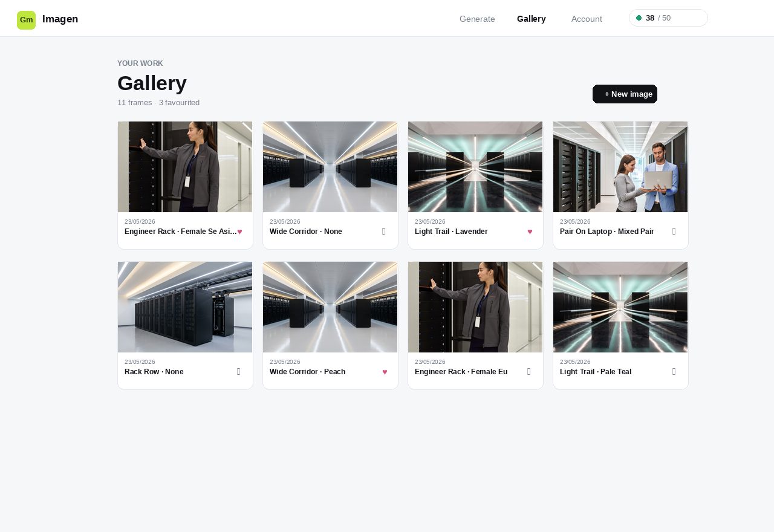Open the Engineer Rack · Female Eu thumbnail
Screen dimensions: 774x532
[x=475, y=307]
